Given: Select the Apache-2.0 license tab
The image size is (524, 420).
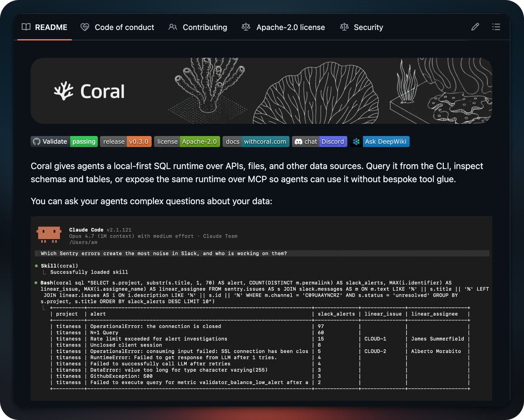Looking at the screenshot, I should coord(283,27).
